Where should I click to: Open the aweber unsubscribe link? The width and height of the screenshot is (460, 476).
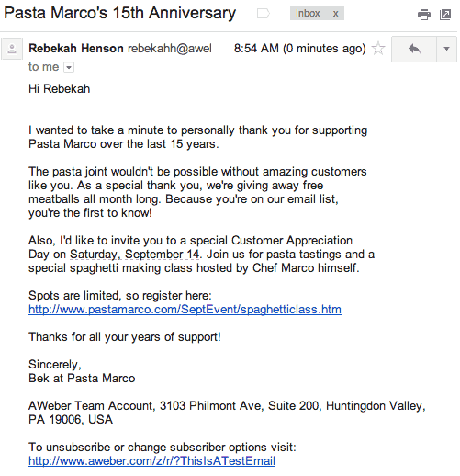(151, 461)
